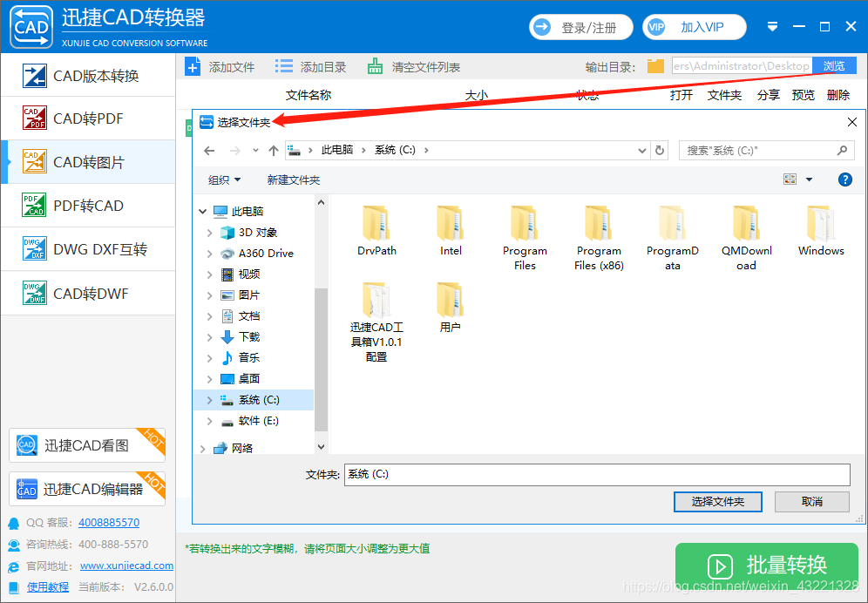Viewport: 868px width, 603px height.
Task: Click 此电脑 in the address breadcrumb
Action: [337, 150]
